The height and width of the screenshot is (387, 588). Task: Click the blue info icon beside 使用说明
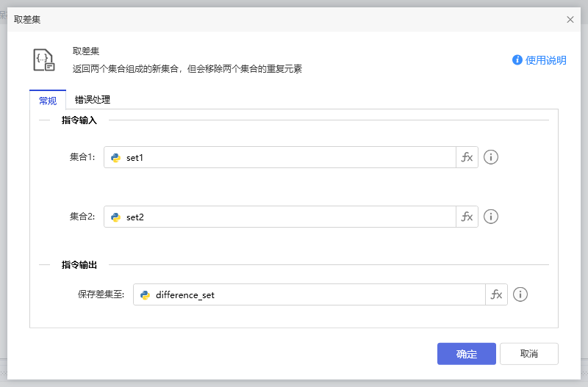(x=517, y=60)
